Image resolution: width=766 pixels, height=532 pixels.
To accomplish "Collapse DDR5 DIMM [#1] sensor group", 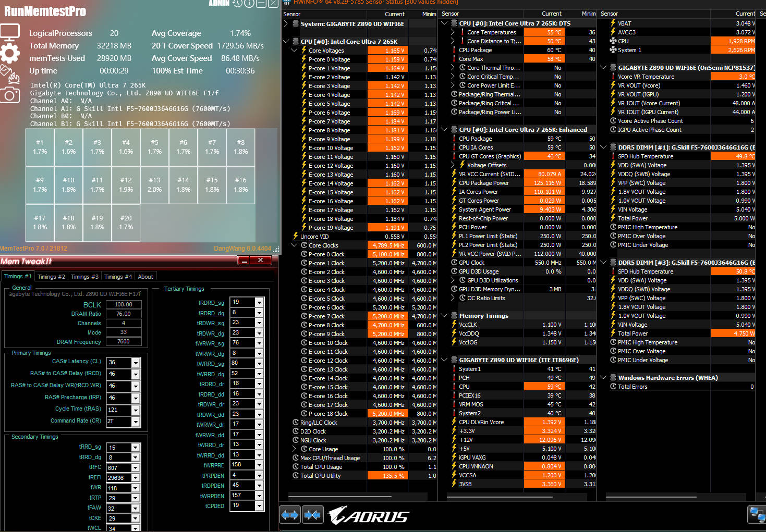I will click(x=603, y=147).
